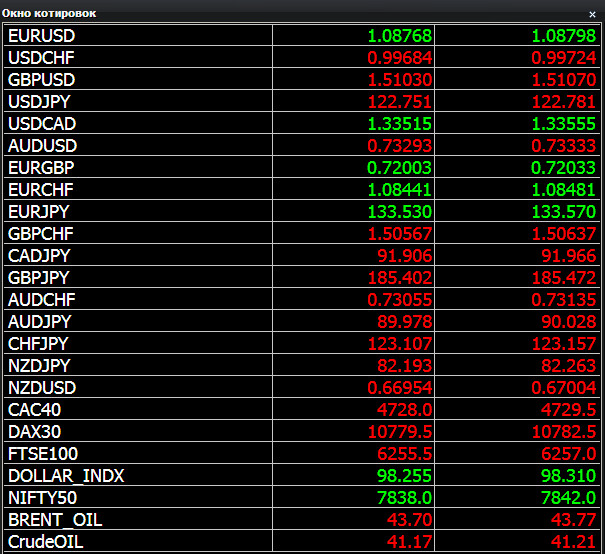Click the DAX30 bid price 10779.5
The width and height of the screenshot is (605, 554).
[401, 431]
